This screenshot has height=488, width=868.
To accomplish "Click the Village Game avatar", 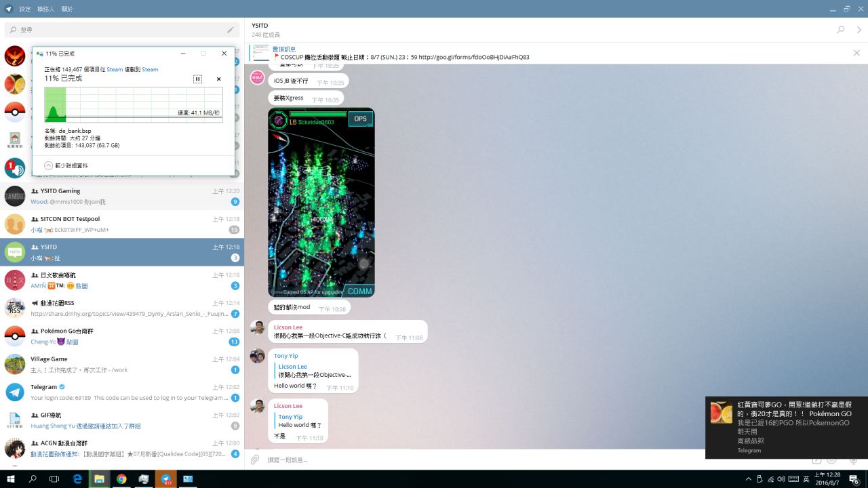I will [x=15, y=364].
